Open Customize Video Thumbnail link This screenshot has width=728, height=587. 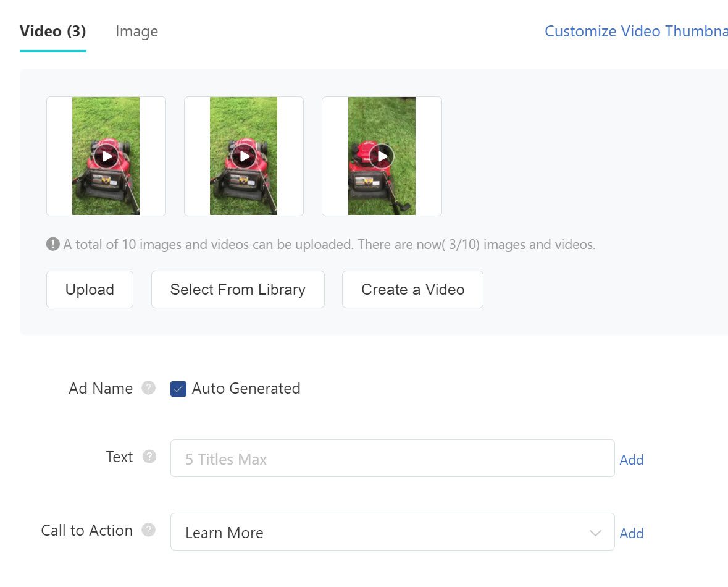coord(635,31)
